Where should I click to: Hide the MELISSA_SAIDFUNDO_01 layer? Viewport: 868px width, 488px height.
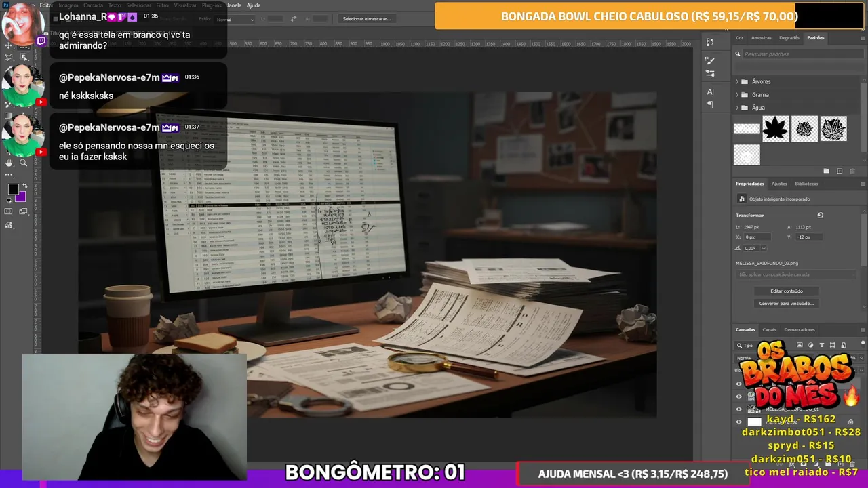[739, 409]
